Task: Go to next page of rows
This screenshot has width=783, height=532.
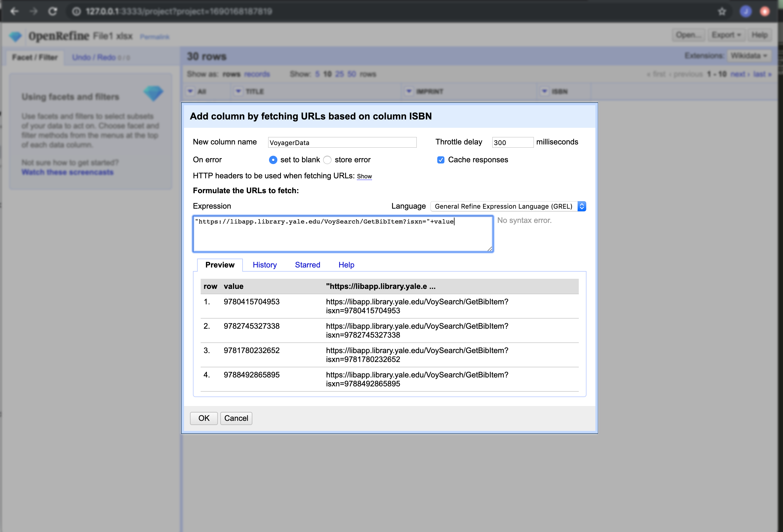Action: 740,74
